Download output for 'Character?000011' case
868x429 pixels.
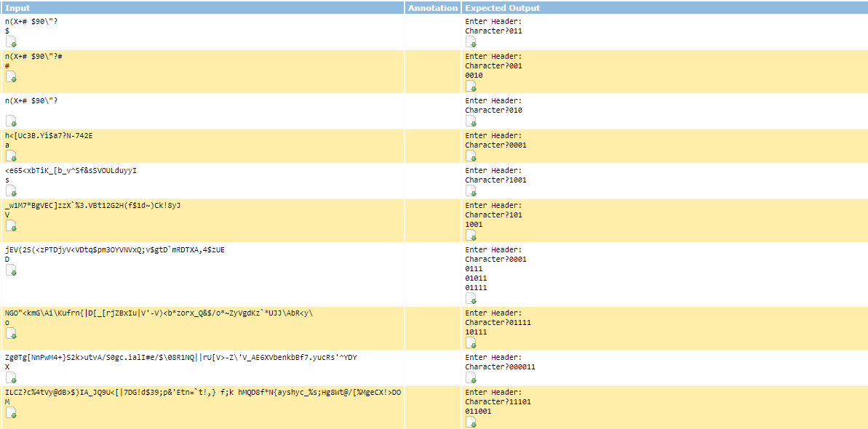tap(471, 377)
